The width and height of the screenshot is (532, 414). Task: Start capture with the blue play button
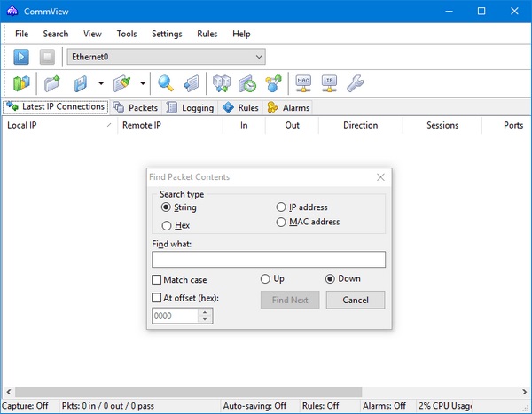coord(21,57)
